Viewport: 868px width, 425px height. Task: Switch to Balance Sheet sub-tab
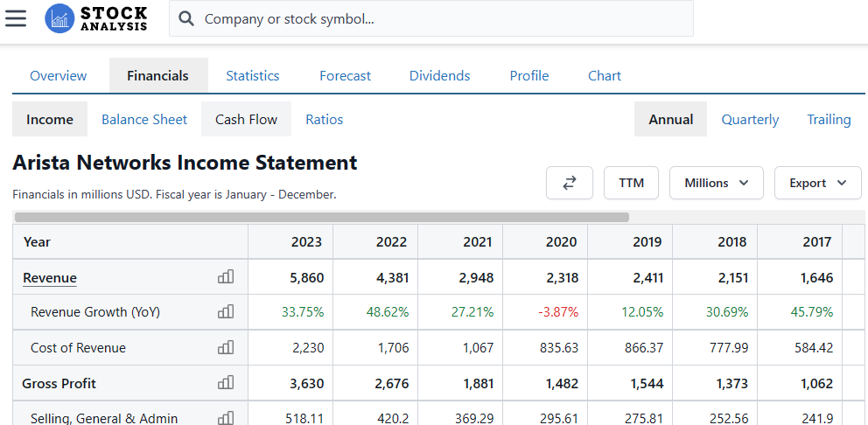click(144, 119)
